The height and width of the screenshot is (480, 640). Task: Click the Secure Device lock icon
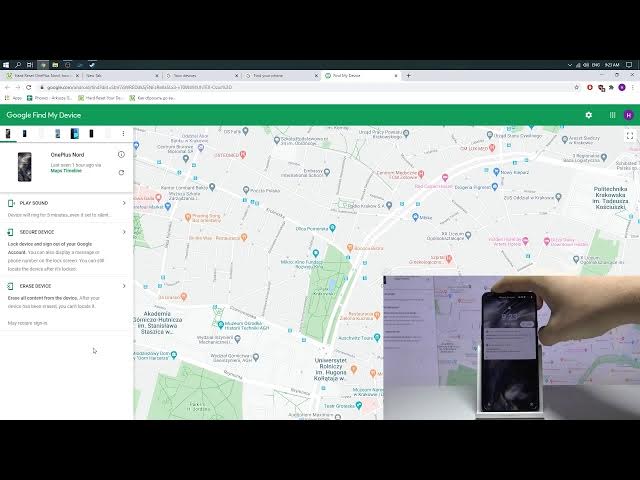[x=11, y=232]
